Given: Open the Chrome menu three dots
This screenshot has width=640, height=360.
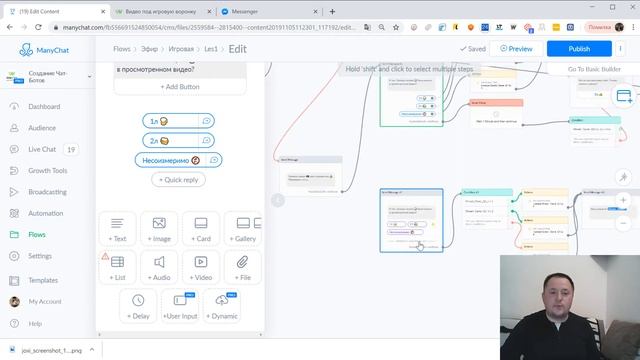Looking at the screenshot, I should (633, 27).
